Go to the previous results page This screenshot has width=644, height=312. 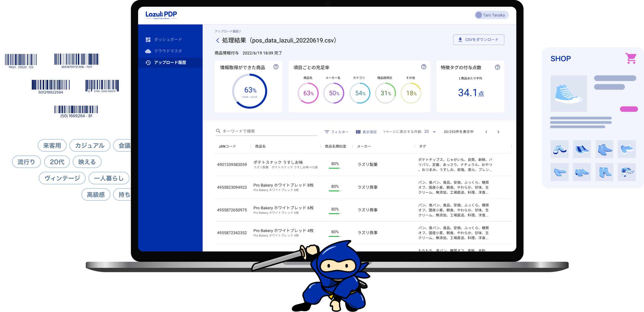[x=486, y=132]
